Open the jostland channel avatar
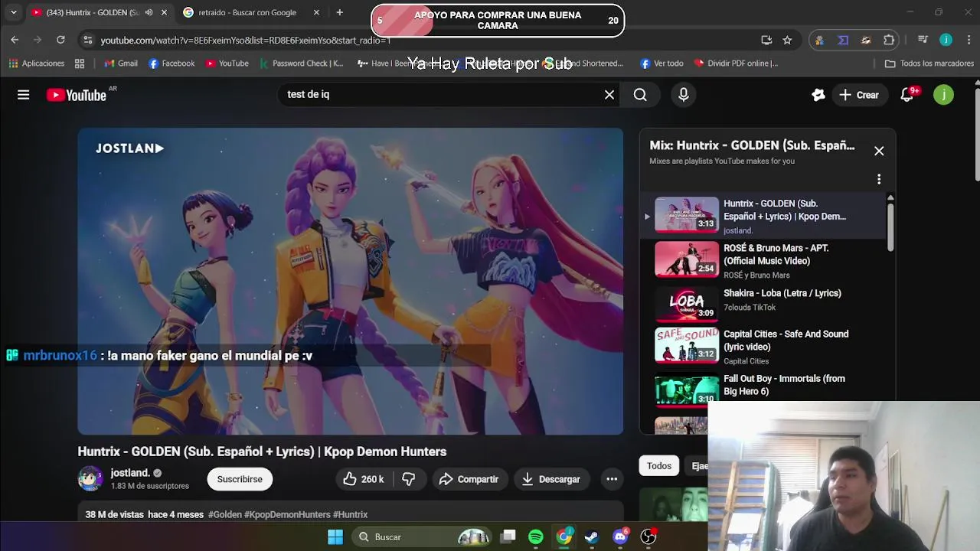 [x=90, y=479]
